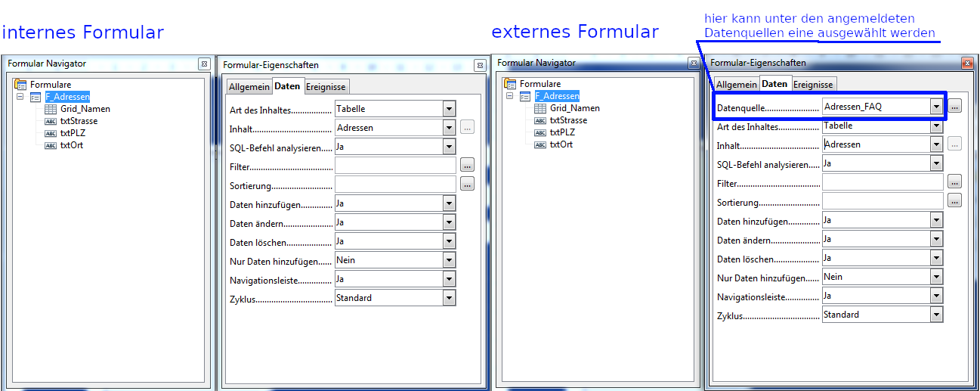Viewport: 980px width, 391px height.
Task: Collapse F_Adressen node in internal navigator
Action: pos(20,97)
